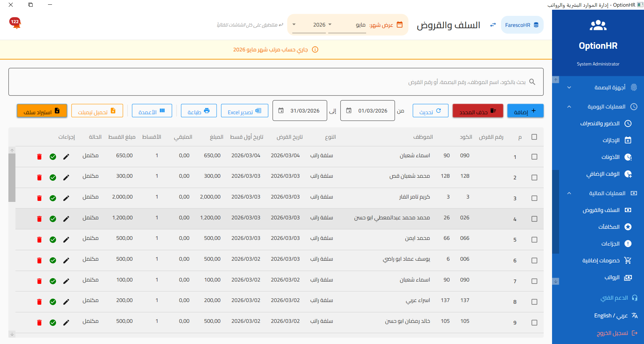This screenshot has height=344, width=644.
Task: Click green check icon in row 6
Action: tap(53, 260)
